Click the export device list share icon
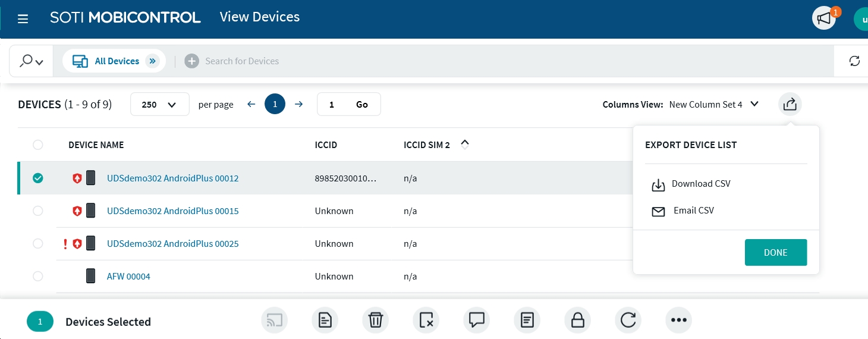 click(x=790, y=105)
